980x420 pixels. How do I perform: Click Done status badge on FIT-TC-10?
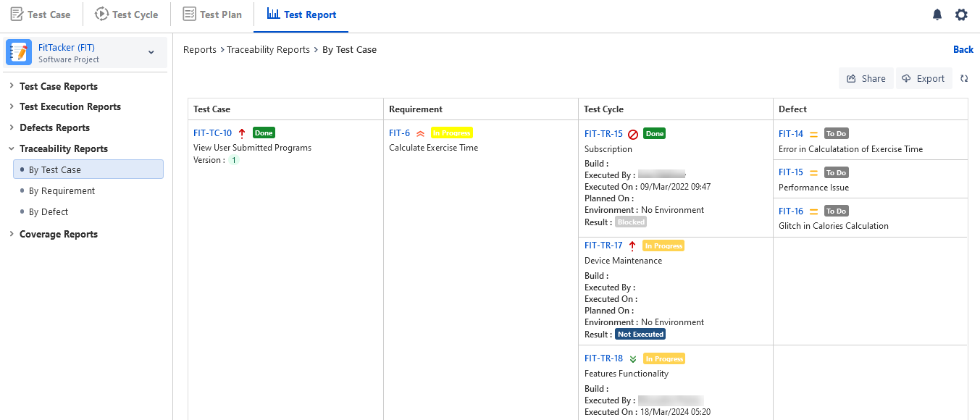[x=264, y=133]
